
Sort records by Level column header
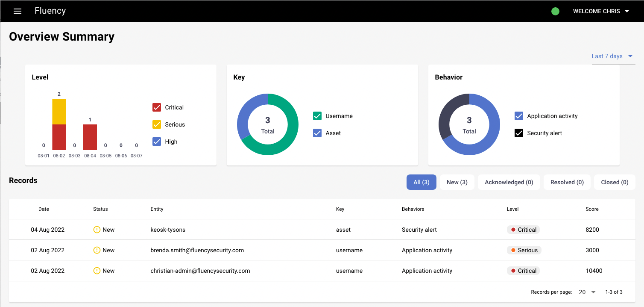coord(512,209)
